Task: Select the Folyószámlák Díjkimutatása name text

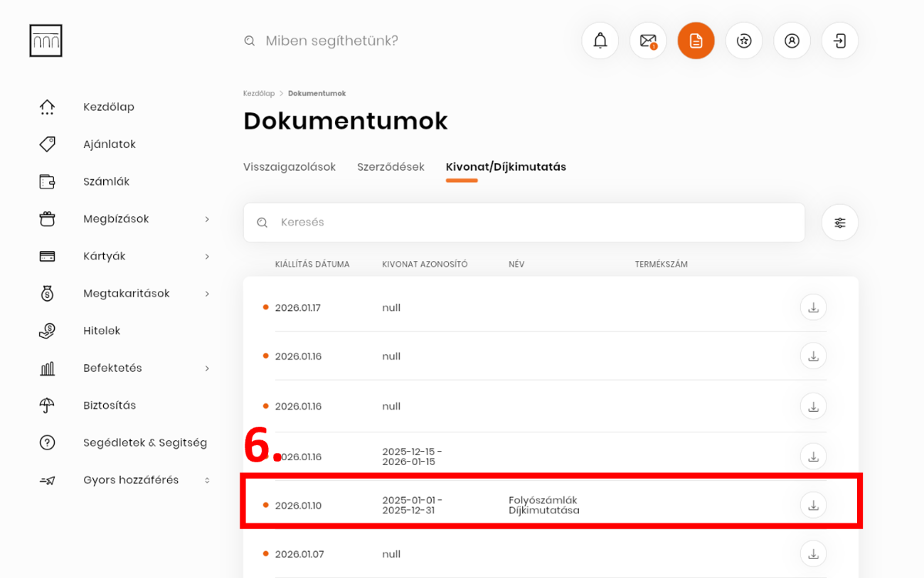Action: point(544,505)
